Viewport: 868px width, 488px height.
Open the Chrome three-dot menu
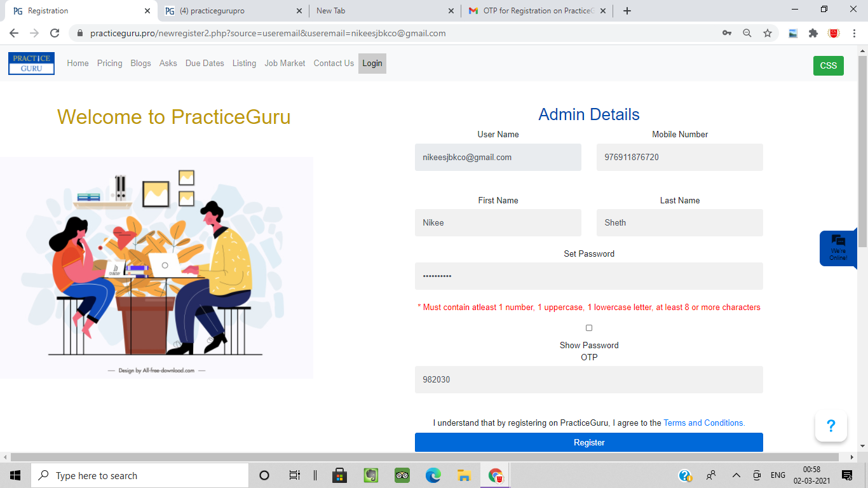point(854,33)
